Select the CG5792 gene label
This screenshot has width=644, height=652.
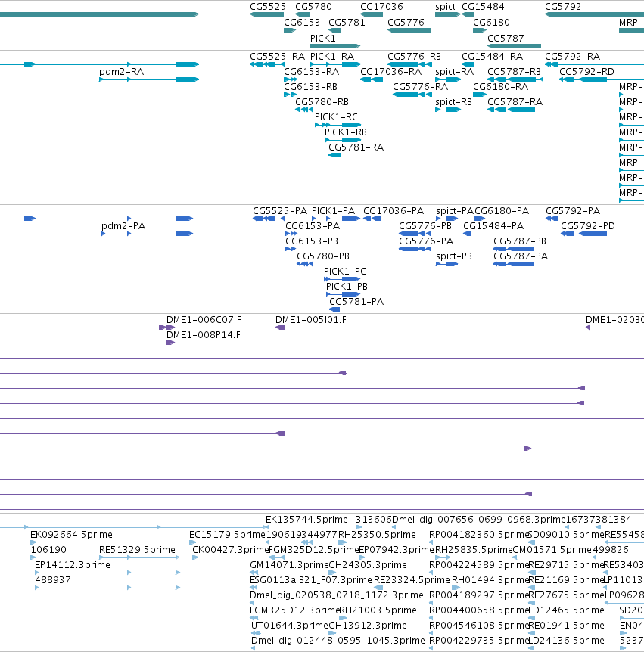[x=563, y=7]
